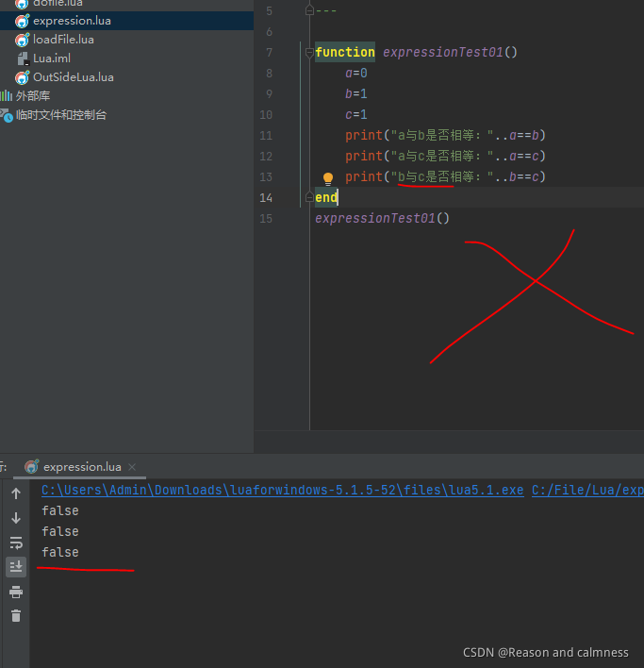The height and width of the screenshot is (668, 644).
Task: Click the print statement comparing b==c
Action: (x=445, y=176)
